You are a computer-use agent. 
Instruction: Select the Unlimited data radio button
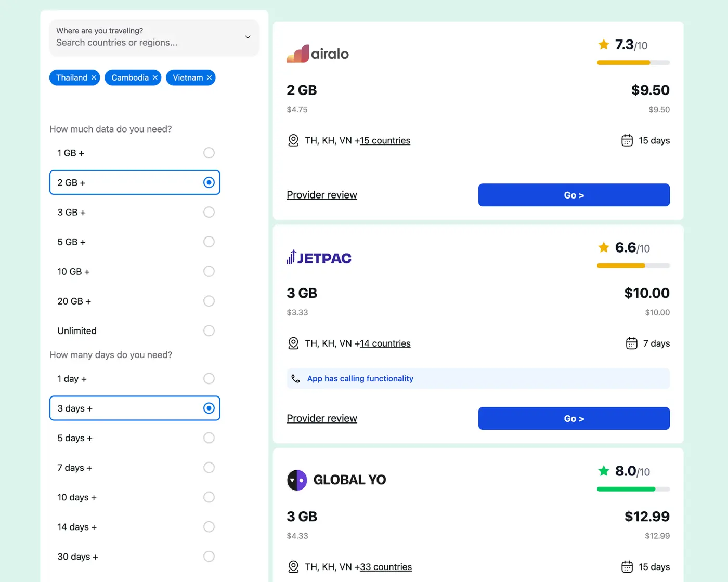[x=209, y=330]
